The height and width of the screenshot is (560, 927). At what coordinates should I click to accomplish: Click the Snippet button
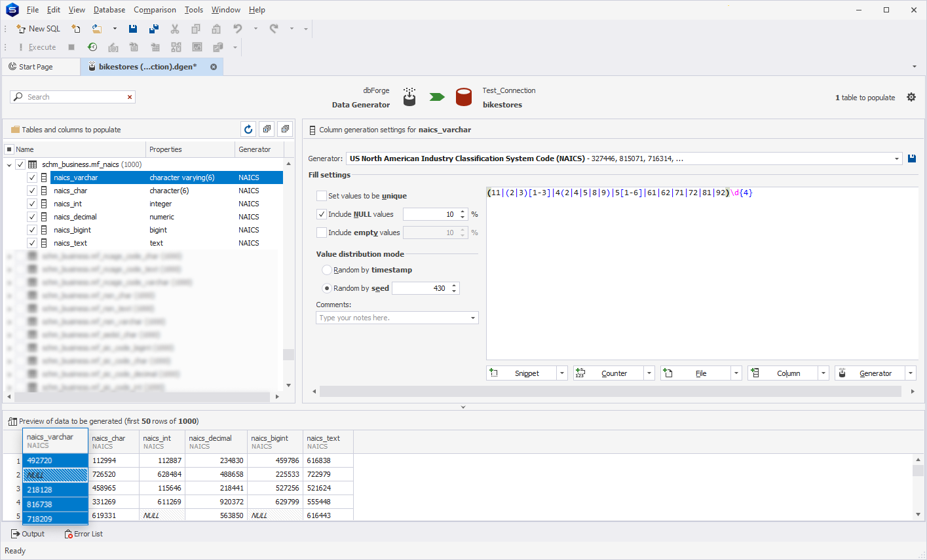[521, 373]
